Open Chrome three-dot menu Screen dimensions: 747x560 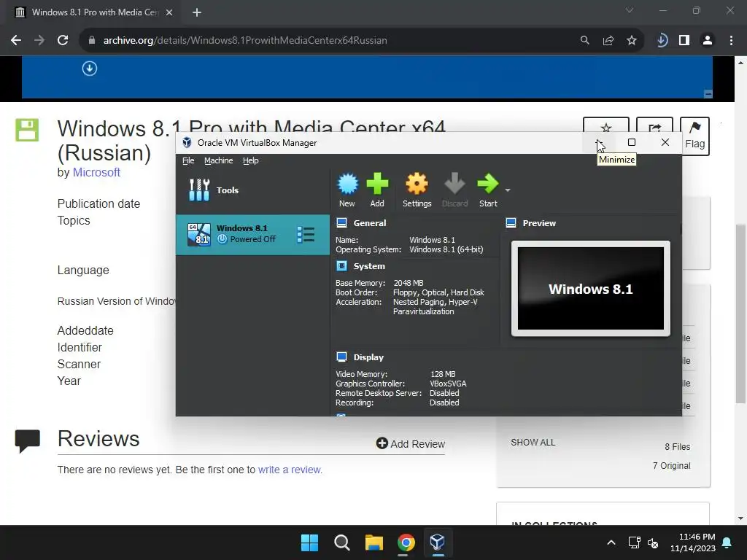pyautogui.click(x=731, y=41)
